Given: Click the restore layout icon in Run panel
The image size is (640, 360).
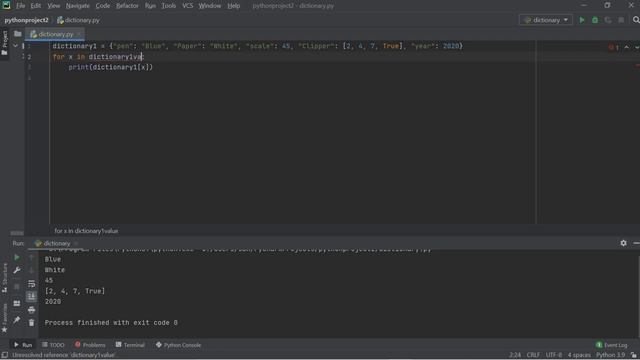Looking at the screenshot, I should (17, 303).
